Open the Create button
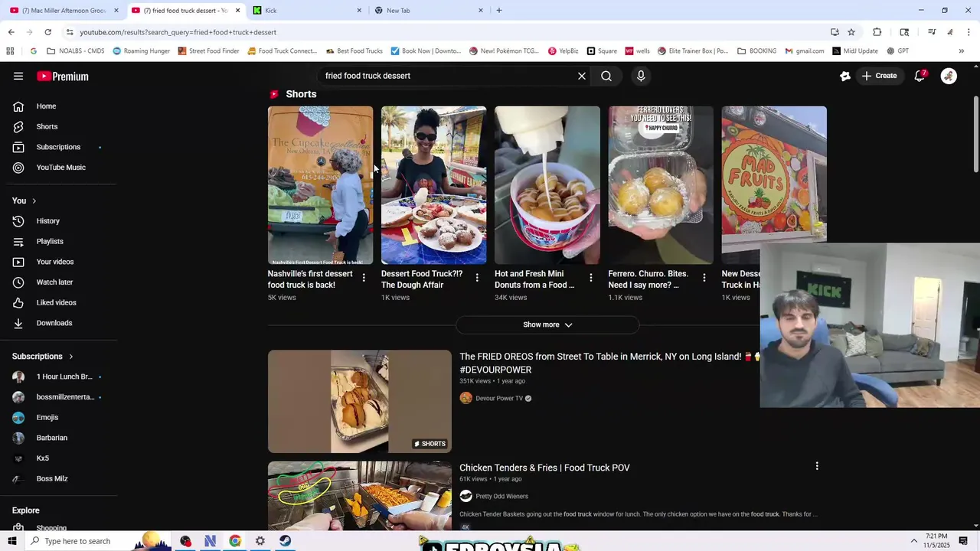 pyautogui.click(x=879, y=76)
